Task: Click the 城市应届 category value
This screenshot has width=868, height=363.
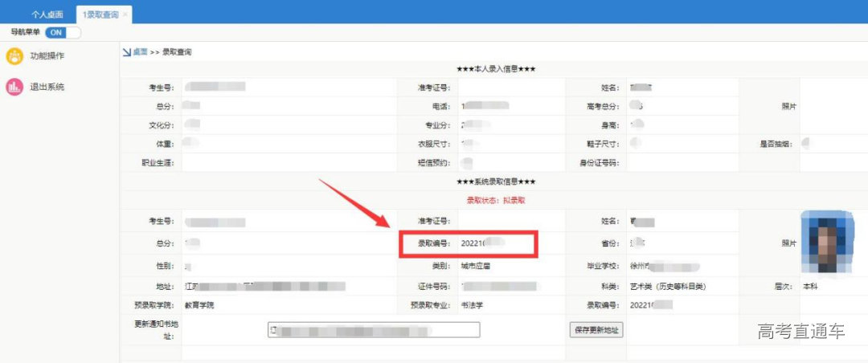Action: click(x=477, y=265)
